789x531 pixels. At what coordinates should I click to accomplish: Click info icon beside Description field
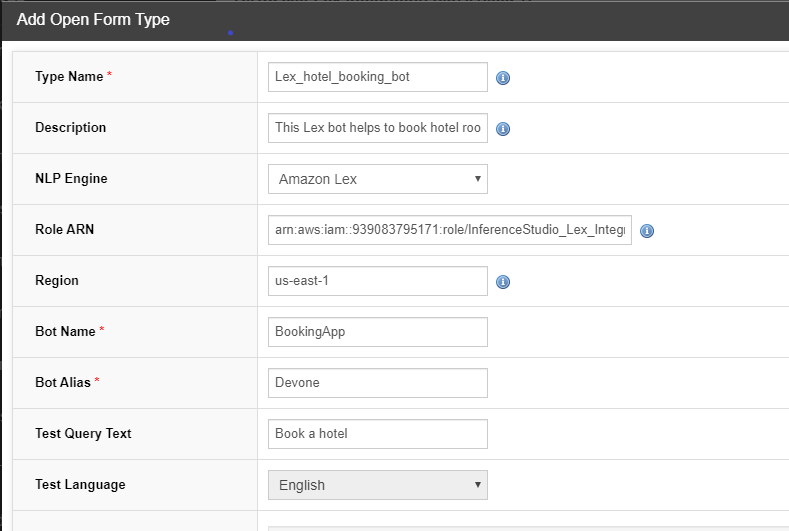pyautogui.click(x=503, y=129)
